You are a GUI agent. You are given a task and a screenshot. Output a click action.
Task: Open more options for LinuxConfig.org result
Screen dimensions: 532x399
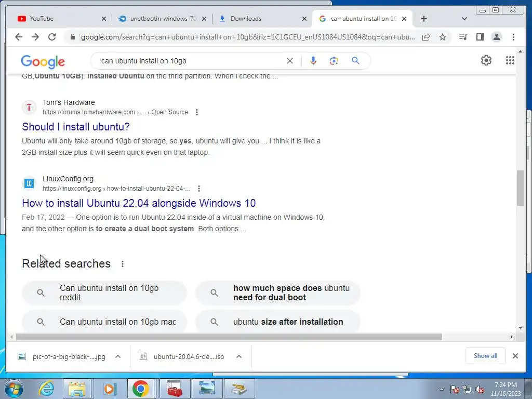pyautogui.click(x=199, y=189)
